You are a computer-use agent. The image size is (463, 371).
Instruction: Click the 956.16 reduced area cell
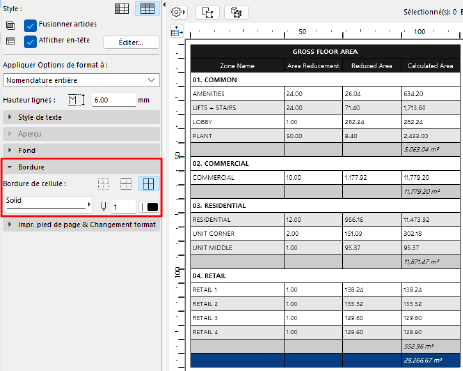tap(372, 220)
